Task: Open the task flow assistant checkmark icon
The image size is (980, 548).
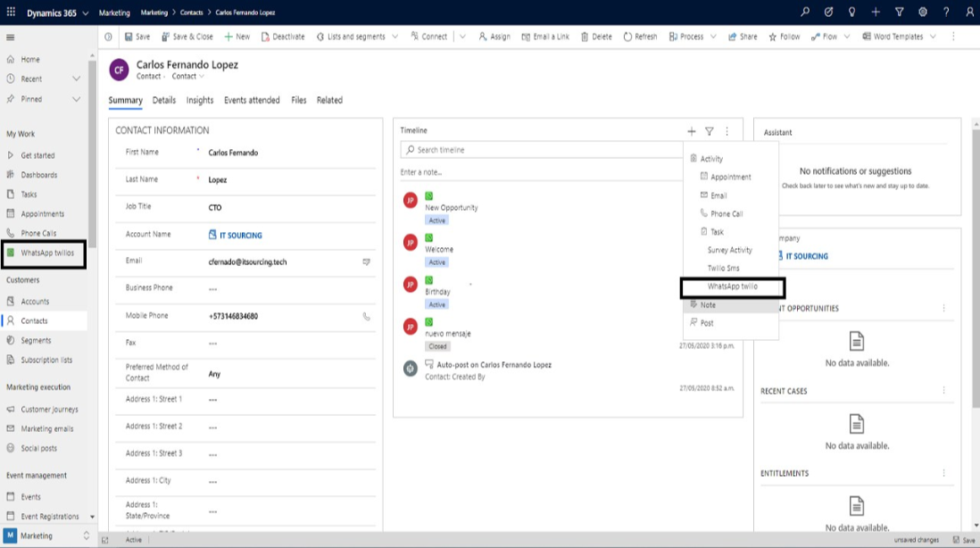Action: click(x=828, y=12)
